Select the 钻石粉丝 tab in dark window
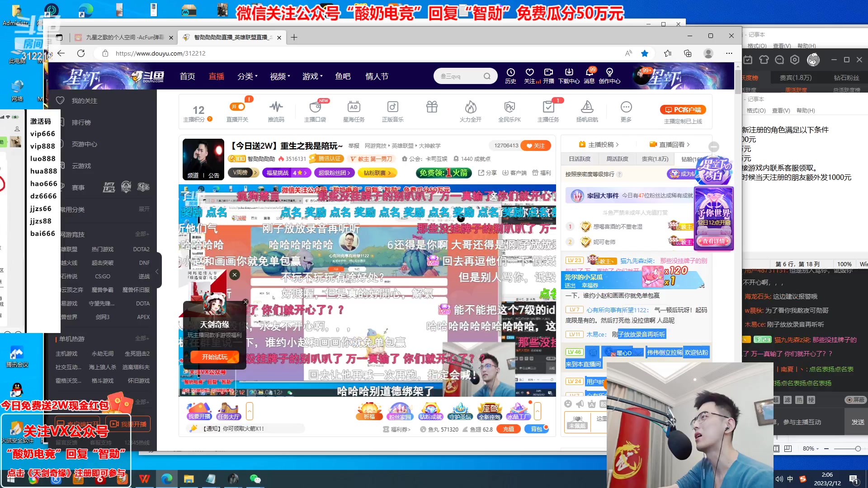The width and height of the screenshot is (868, 488). (846, 78)
